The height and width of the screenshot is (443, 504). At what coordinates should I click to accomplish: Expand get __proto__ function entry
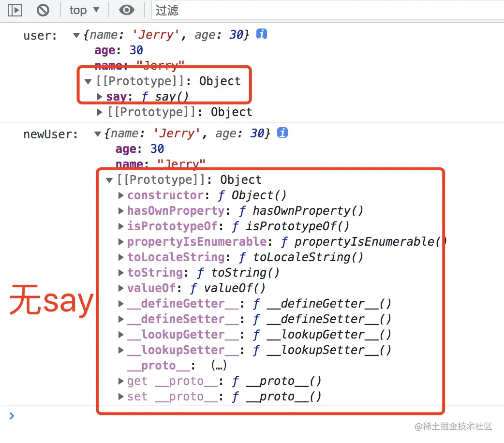pos(121,381)
